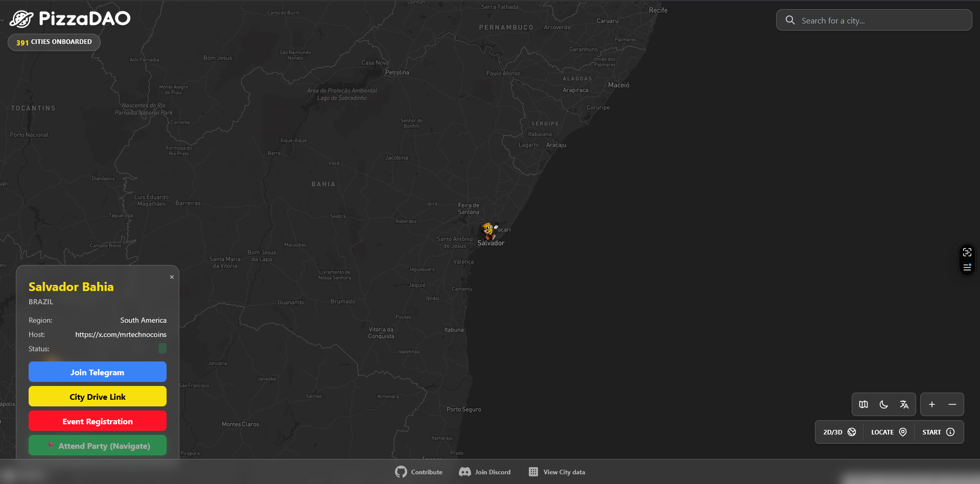The width and height of the screenshot is (980, 484).
Task: Zoom out with the minus button
Action: (x=952, y=404)
